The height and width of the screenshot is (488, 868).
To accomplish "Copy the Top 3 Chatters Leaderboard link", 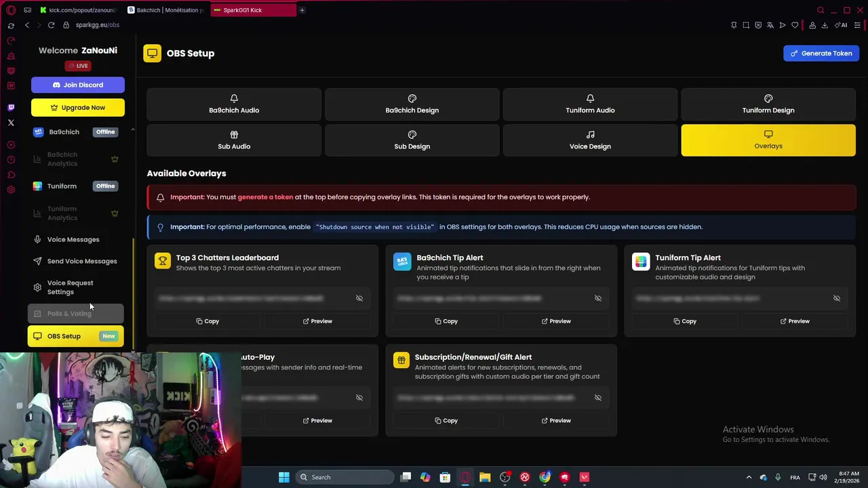I will click(x=208, y=321).
